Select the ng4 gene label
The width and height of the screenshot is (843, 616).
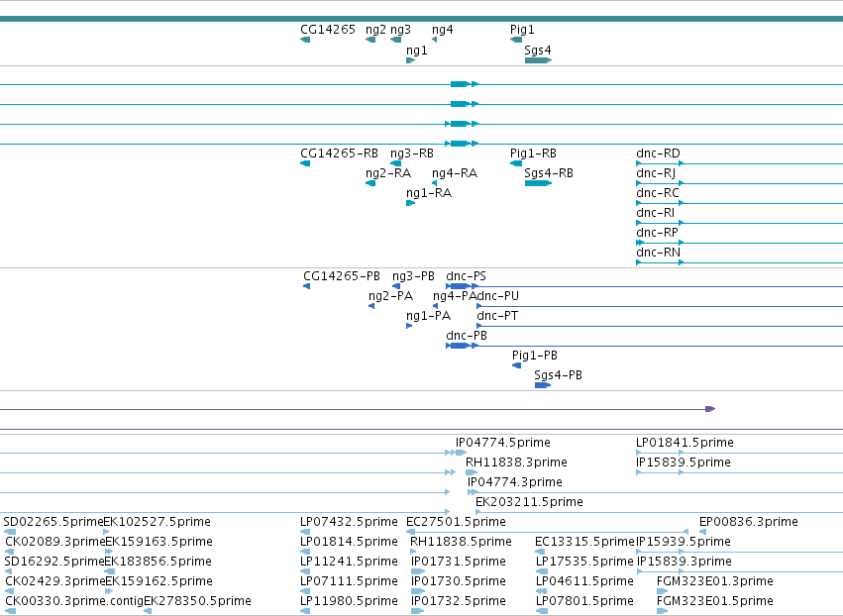point(443,30)
